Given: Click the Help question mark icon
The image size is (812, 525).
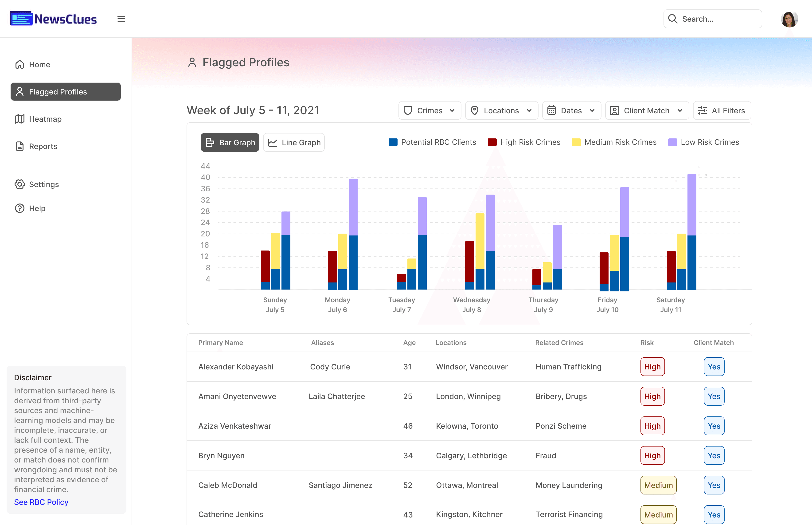Looking at the screenshot, I should point(20,208).
